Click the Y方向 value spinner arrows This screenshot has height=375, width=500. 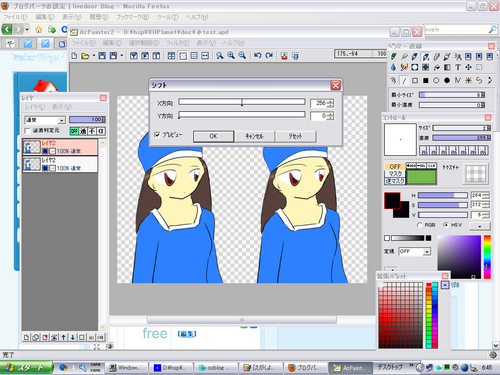[x=330, y=116]
